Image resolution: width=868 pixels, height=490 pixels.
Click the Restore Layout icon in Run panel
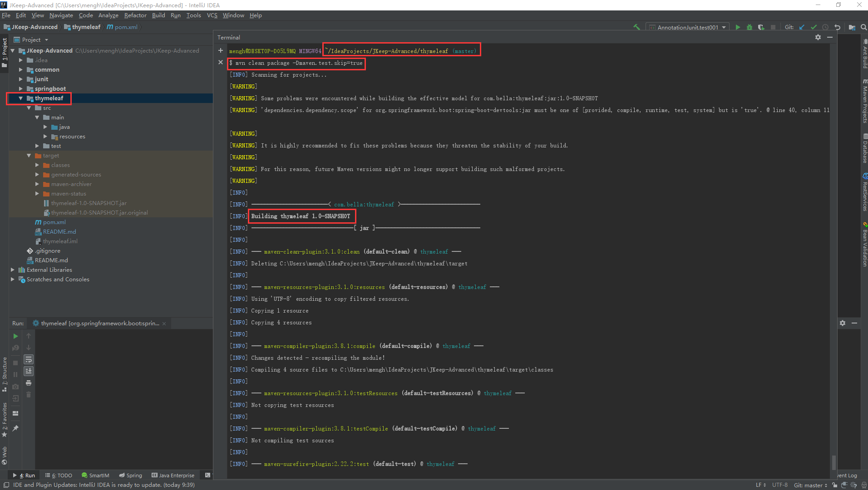point(15,413)
